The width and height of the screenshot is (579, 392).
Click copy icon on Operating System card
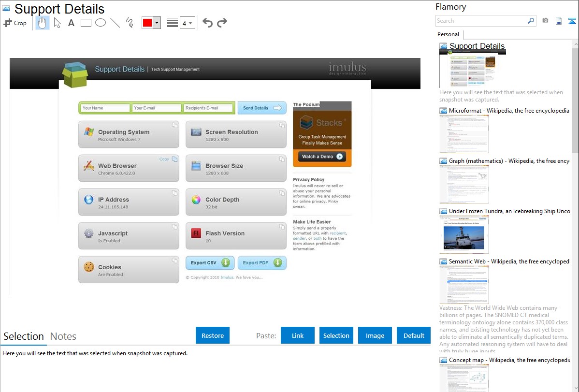point(174,126)
